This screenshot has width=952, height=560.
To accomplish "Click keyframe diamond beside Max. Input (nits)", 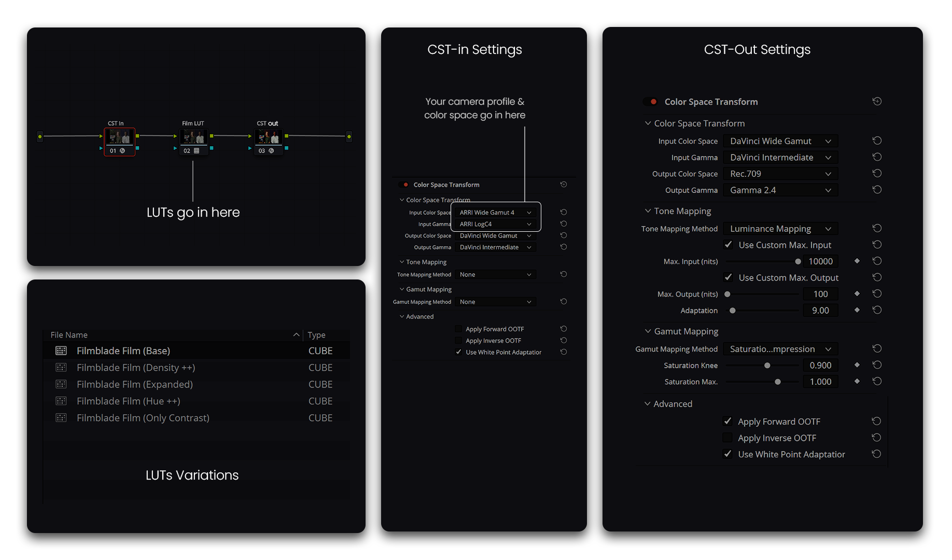I will (857, 261).
